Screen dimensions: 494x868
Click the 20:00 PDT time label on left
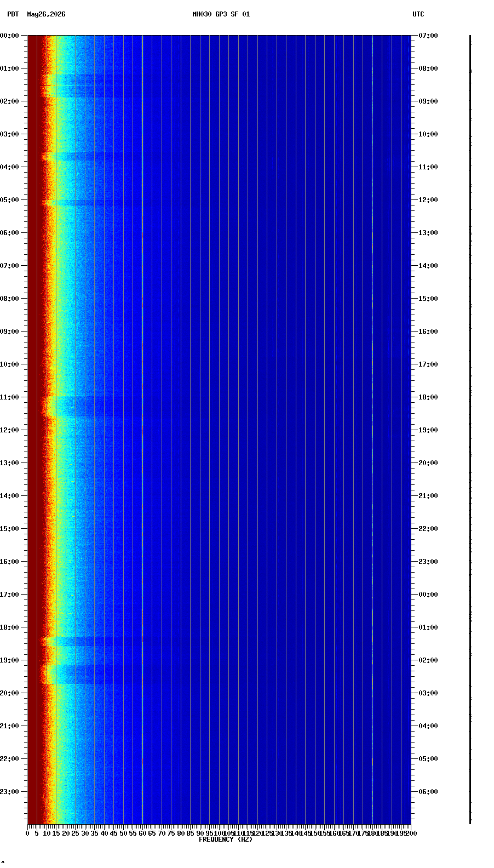point(9,693)
